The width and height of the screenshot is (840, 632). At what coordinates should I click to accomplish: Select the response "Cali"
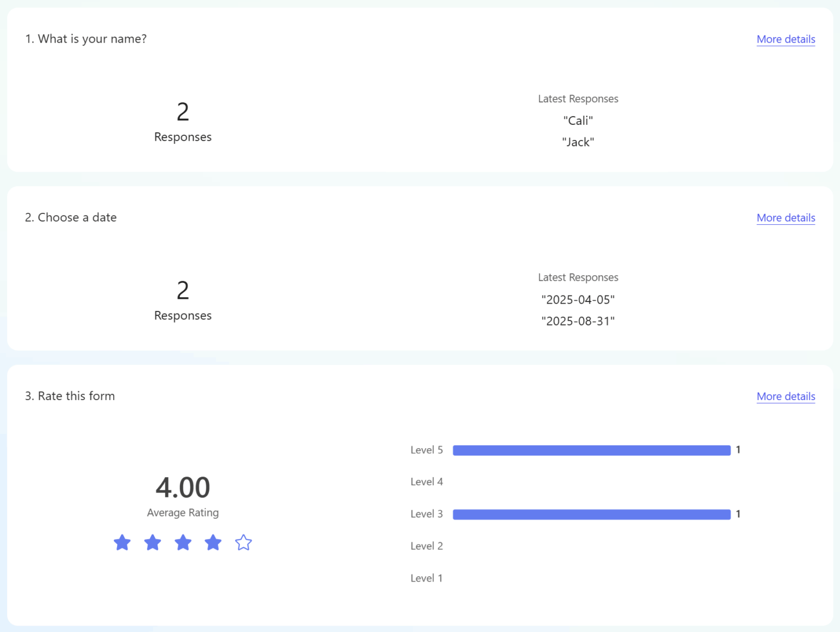coord(578,120)
